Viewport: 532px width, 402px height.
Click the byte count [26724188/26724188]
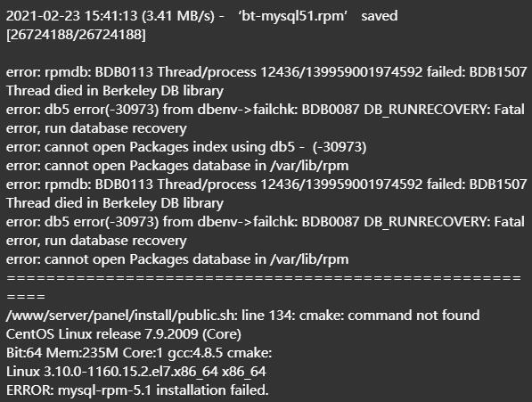76,34
